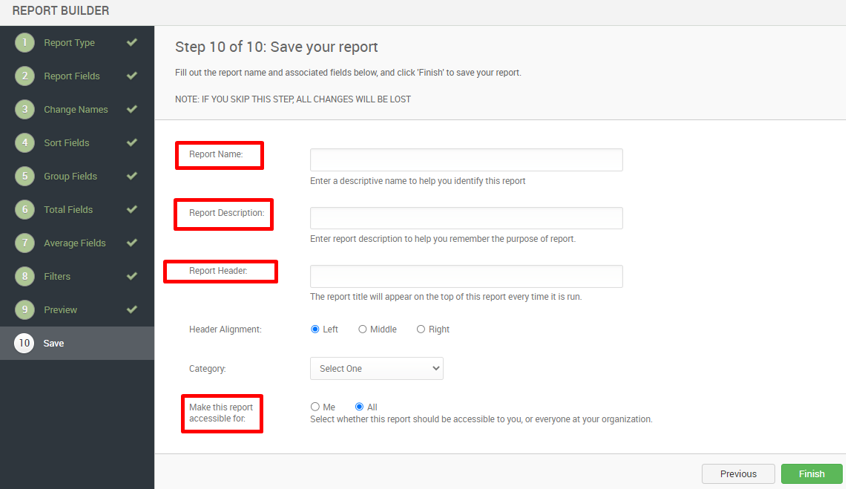Open the Category Select One dropdown
The width and height of the screenshot is (846, 489).
(377, 369)
